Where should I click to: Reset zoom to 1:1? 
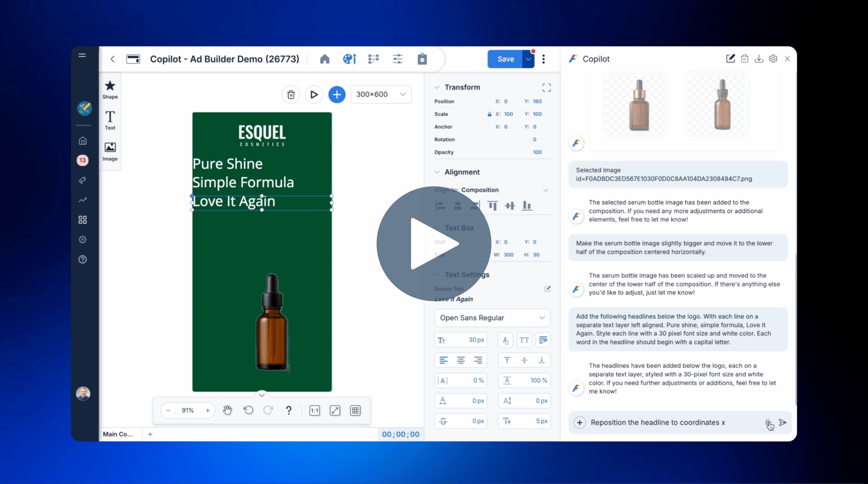315,411
